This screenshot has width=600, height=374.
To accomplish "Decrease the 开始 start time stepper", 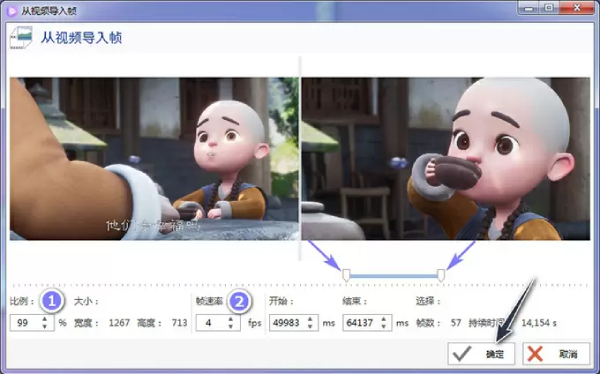I will (310, 326).
